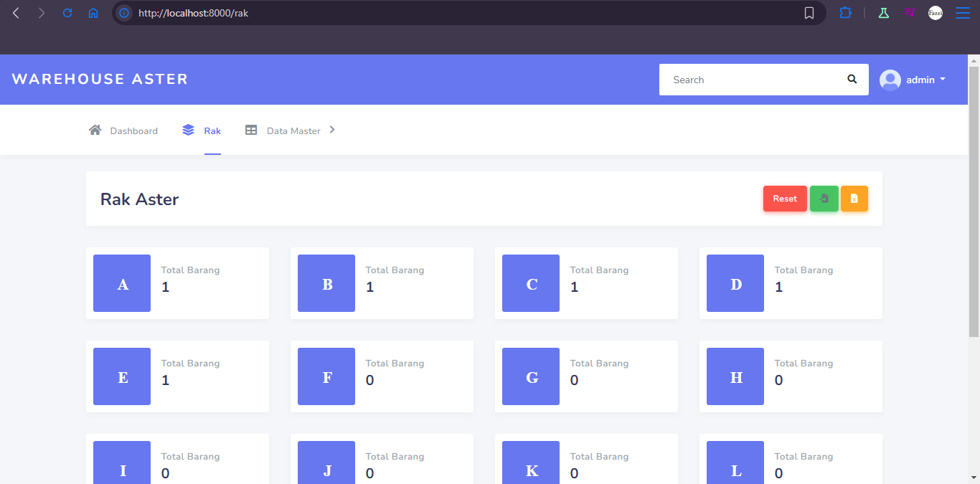Bookmark this page with the bookmark icon
Viewport: 980px width, 484px height.
[x=809, y=13]
